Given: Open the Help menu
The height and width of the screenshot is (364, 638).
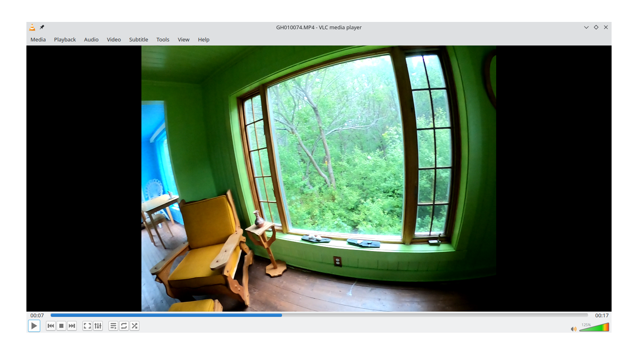Looking at the screenshot, I should (x=204, y=39).
